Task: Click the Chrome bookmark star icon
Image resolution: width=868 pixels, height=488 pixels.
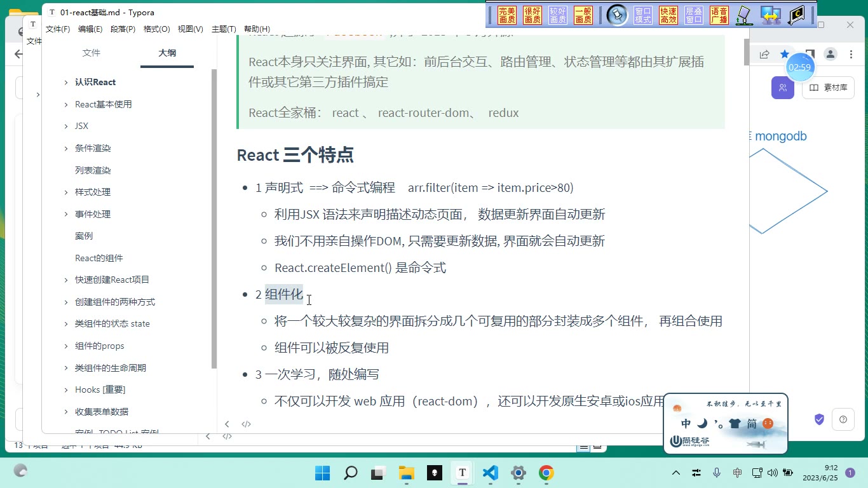Action: tap(785, 54)
